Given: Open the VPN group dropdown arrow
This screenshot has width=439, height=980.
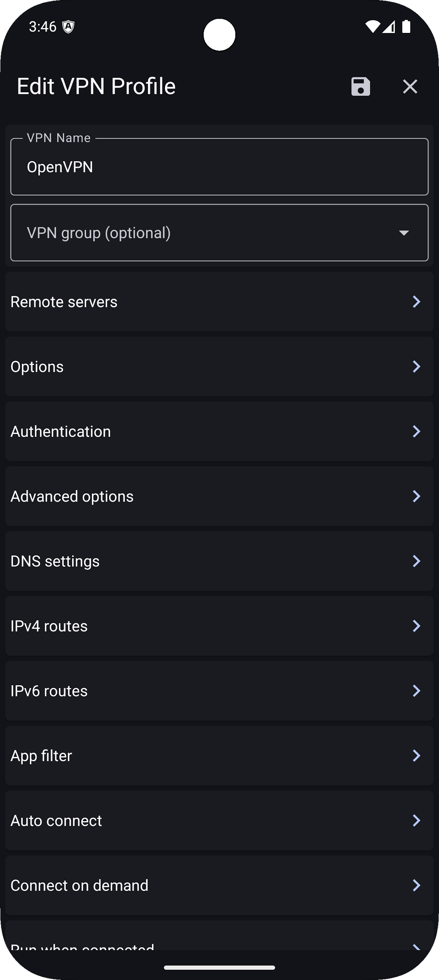Looking at the screenshot, I should coord(404,233).
